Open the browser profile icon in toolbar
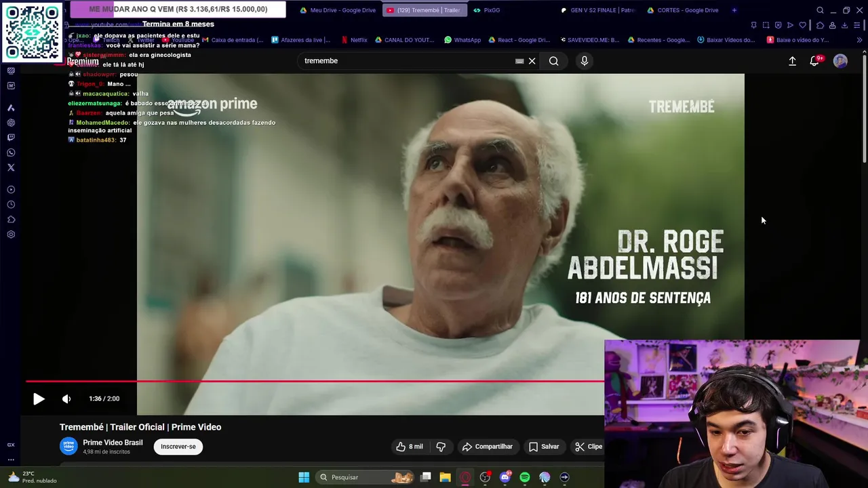The height and width of the screenshot is (488, 868). point(832,25)
